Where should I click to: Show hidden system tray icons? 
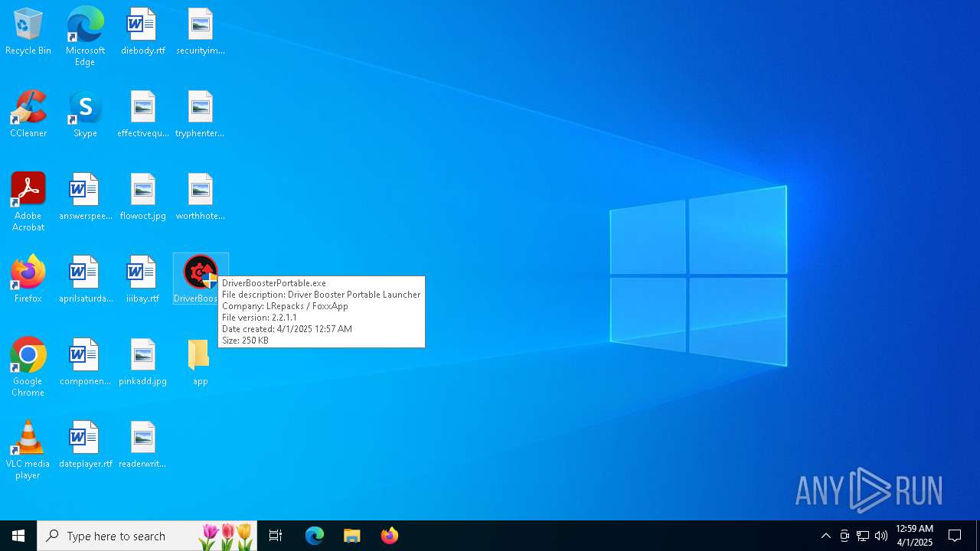click(x=826, y=536)
